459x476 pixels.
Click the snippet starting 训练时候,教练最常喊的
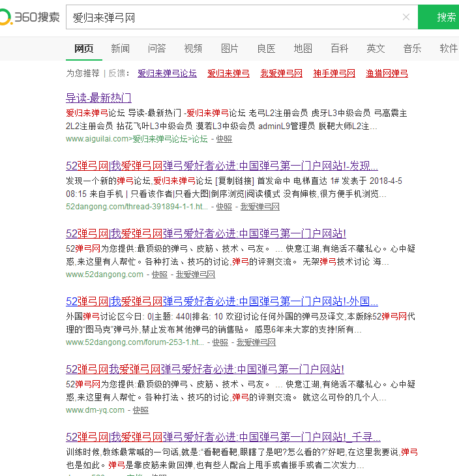coord(242,458)
